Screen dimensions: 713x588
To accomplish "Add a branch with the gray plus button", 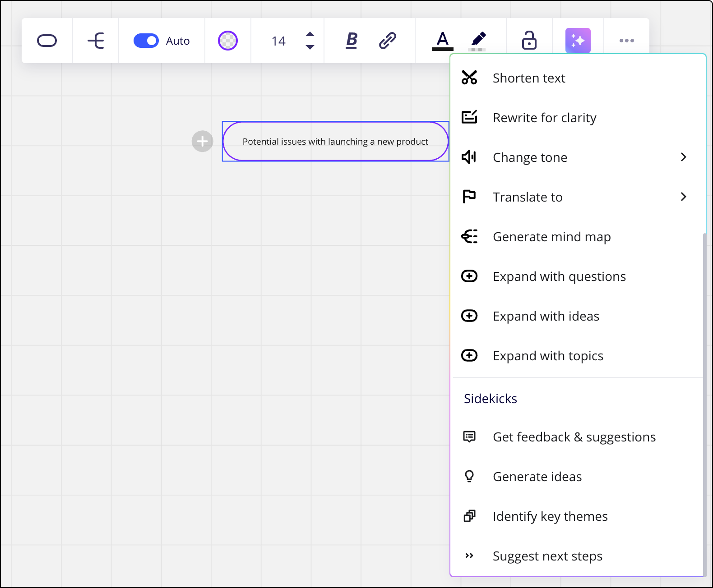I will (x=202, y=141).
